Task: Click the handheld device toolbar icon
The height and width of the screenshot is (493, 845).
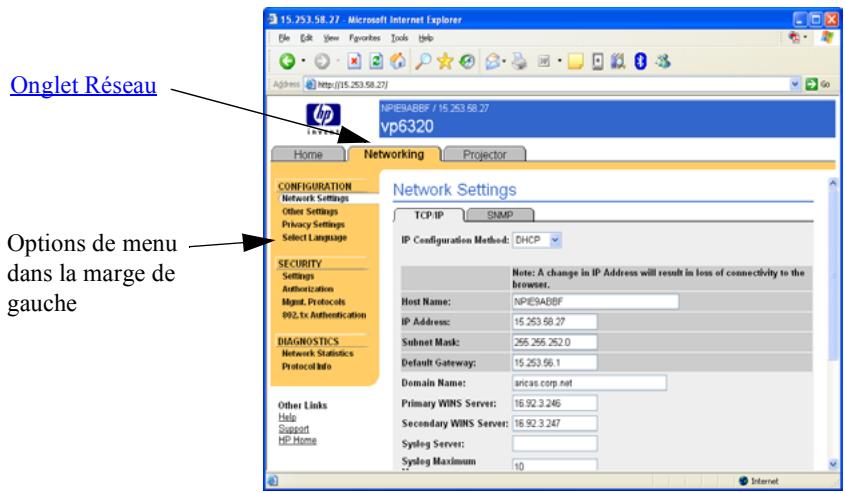Action: point(598,61)
